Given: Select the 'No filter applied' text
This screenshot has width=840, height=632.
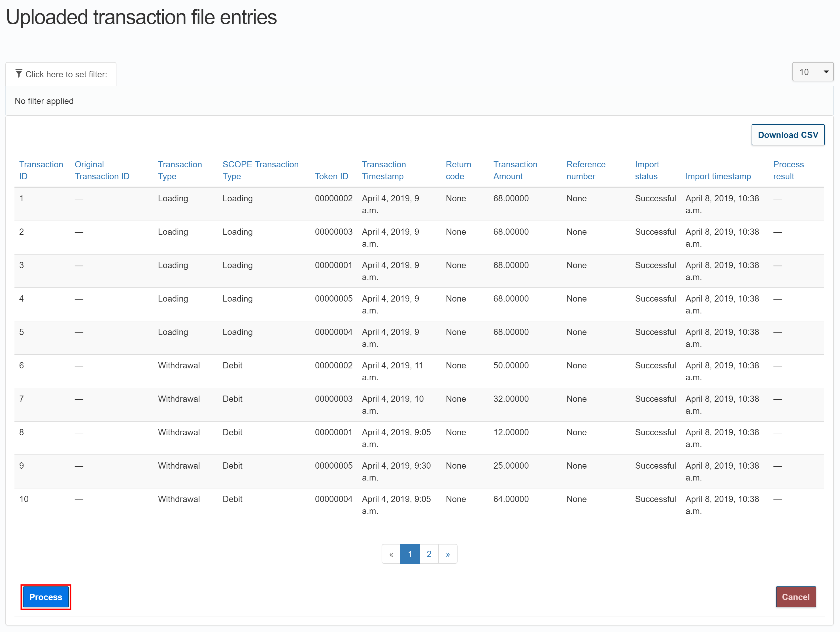Looking at the screenshot, I should 44,101.
